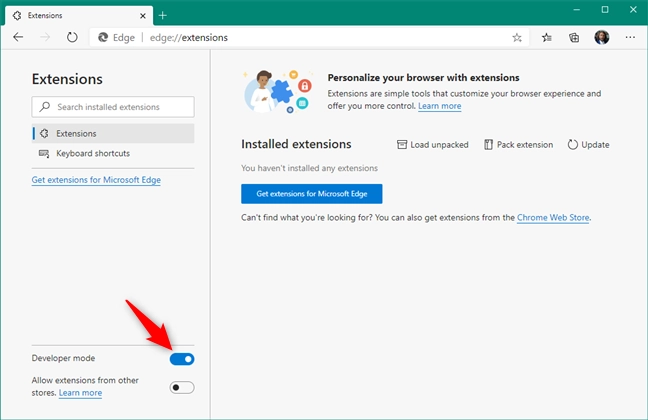
Task: Open a new tab with the plus icon
Action: click(x=162, y=16)
